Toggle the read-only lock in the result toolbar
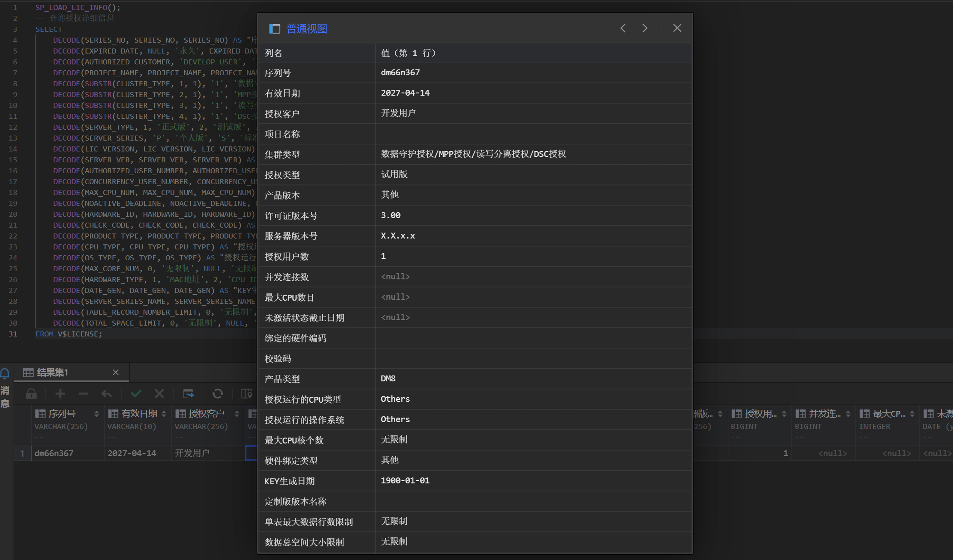The height and width of the screenshot is (560, 953). coord(31,394)
